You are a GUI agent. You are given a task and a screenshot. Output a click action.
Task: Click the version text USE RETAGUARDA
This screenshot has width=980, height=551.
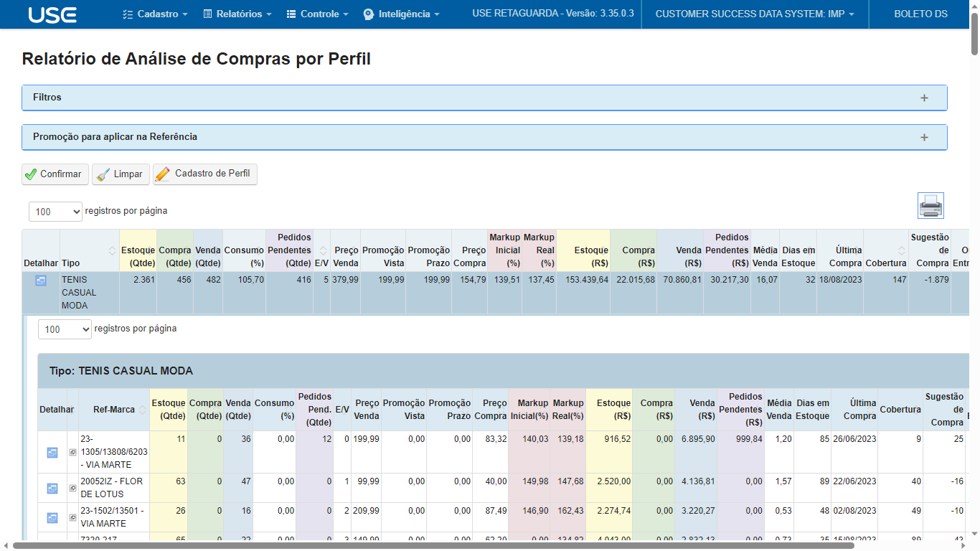click(x=553, y=14)
